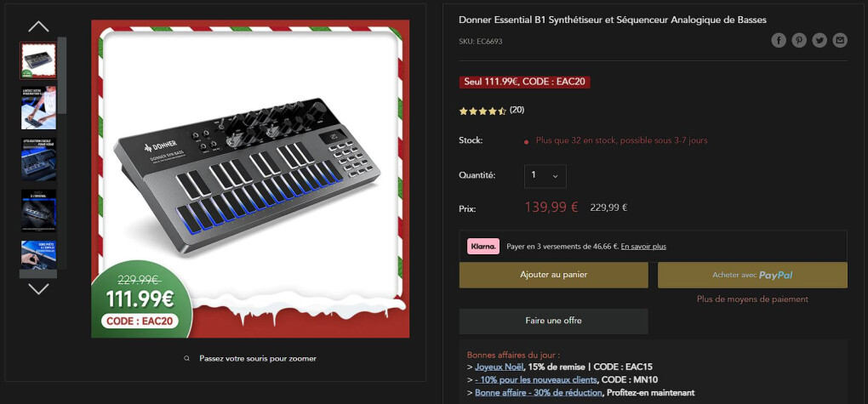
Task: Click the Klarna logo badge
Action: click(x=483, y=246)
